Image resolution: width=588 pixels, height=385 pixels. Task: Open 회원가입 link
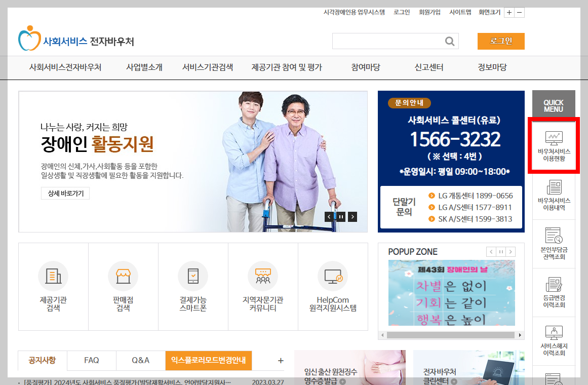(430, 12)
